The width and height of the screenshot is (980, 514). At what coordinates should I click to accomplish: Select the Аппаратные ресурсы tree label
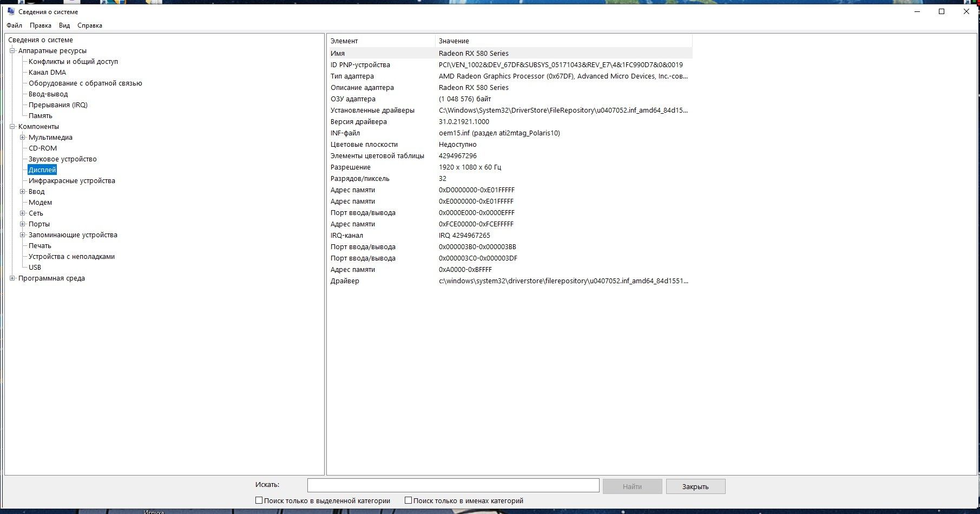(52, 50)
